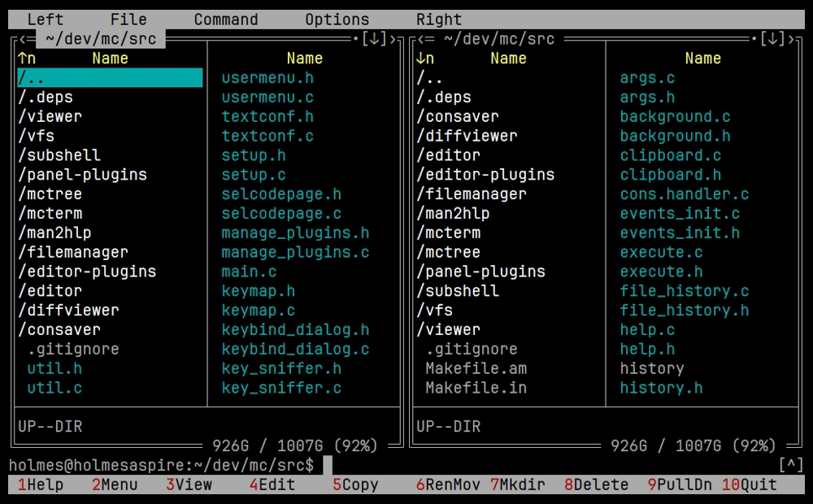Select textconf.c file
The width and height of the screenshot is (813, 504).
tap(267, 136)
